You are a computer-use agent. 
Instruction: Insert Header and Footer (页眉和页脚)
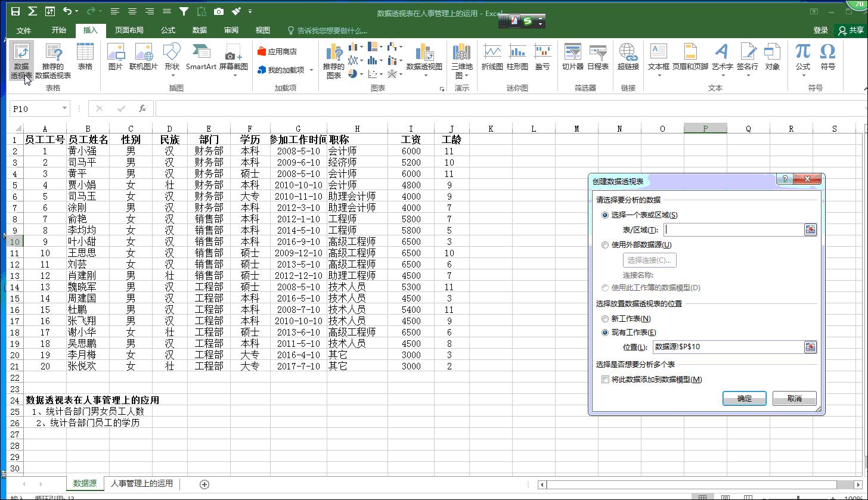(x=690, y=57)
